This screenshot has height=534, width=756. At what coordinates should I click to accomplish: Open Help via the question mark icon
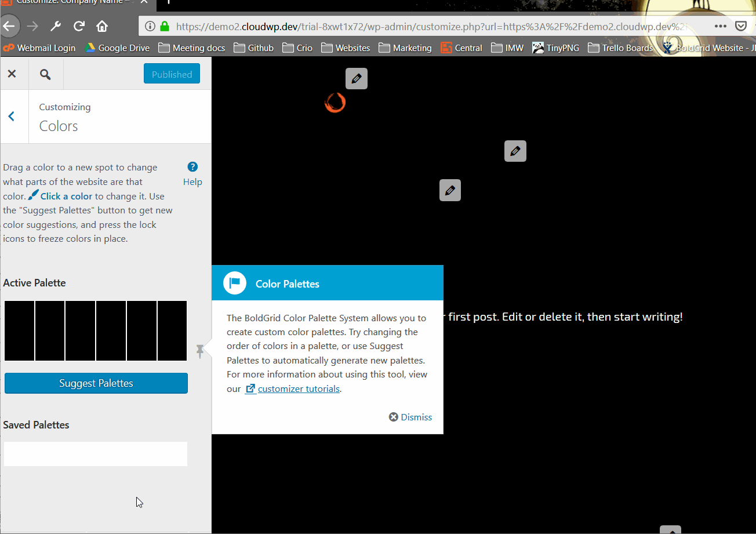192,166
